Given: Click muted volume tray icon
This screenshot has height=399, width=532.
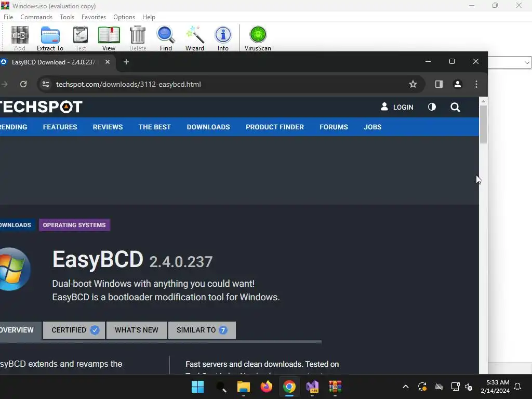Looking at the screenshot, I should 469,387.
